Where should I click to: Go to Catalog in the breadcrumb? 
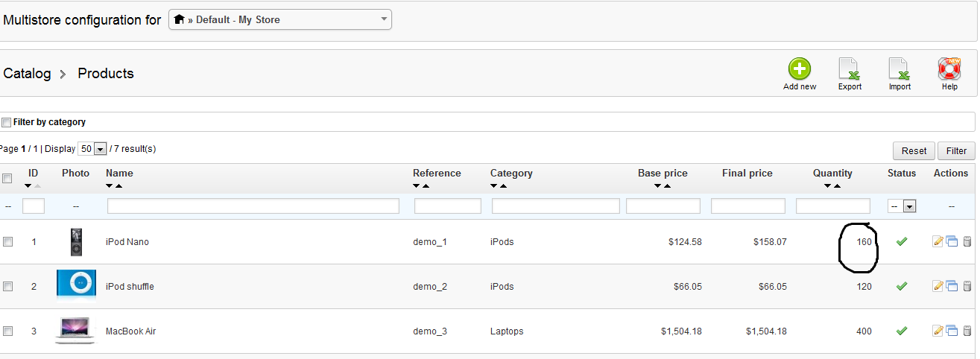coord(28,73)
